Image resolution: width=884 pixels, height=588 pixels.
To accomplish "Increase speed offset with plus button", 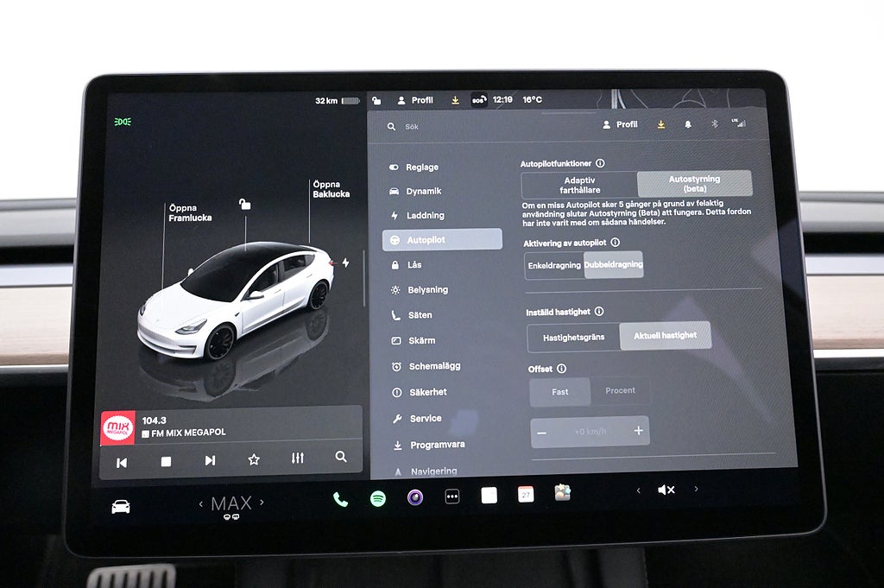I will click(x=638, y=431).
